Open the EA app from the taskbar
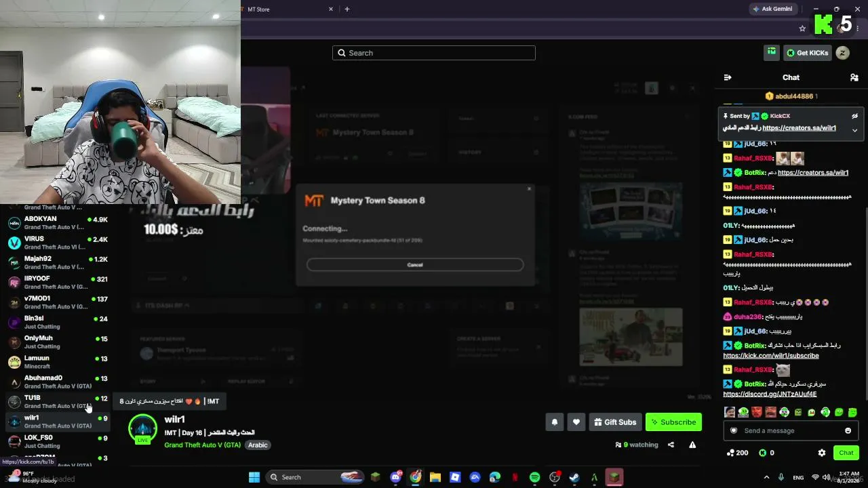Image resolution: width=868 pixels, height=488 pixels. click(475, 477)
